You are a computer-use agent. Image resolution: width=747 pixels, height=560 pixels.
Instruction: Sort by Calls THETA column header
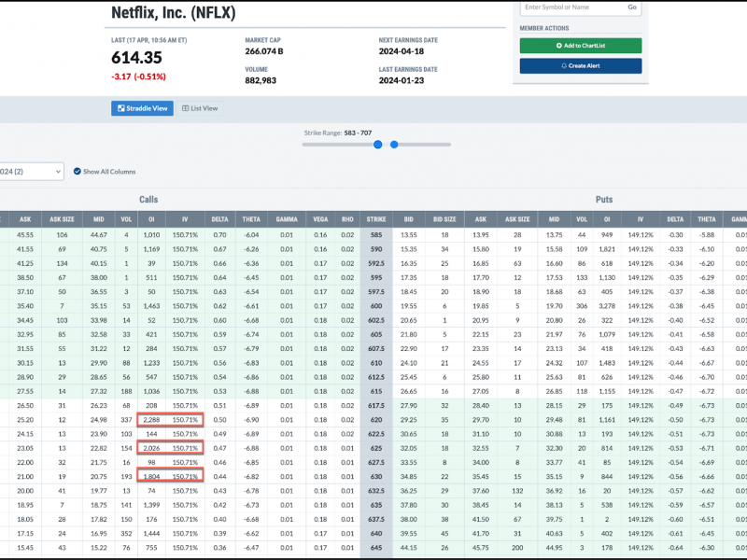pos(251,219)
